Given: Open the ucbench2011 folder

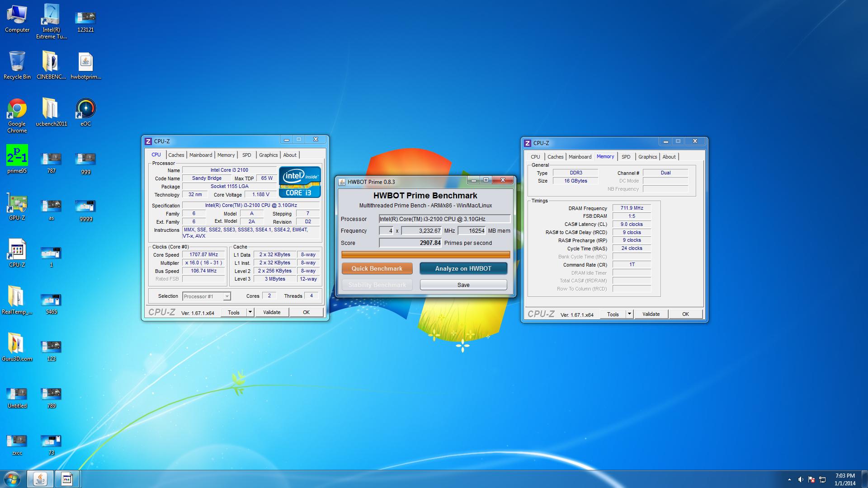Looking at the screenshot, I should coord(51,113).
